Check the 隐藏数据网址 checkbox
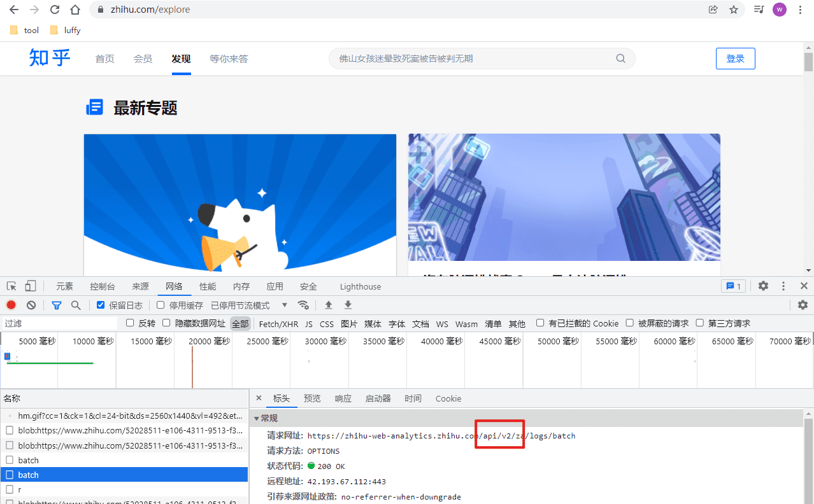This screenshot has height=504, width=814. 166,323
